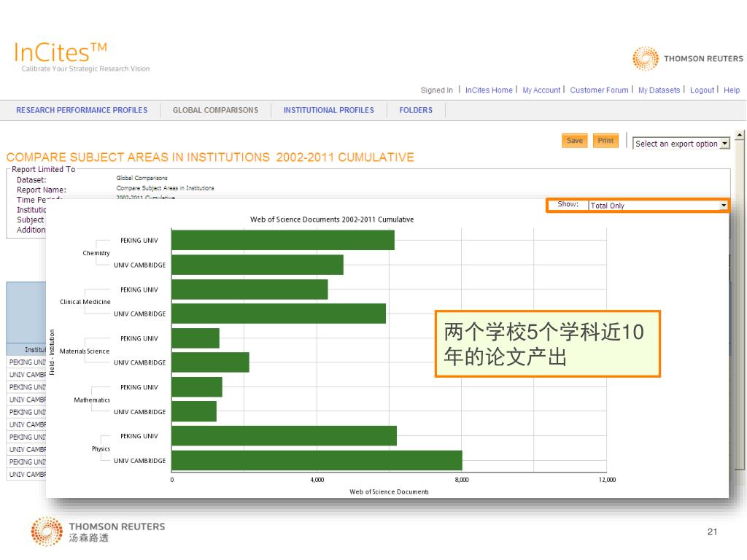Click the Physics field label
Viewport: 747px width, 560px height.
coord(101,448)
